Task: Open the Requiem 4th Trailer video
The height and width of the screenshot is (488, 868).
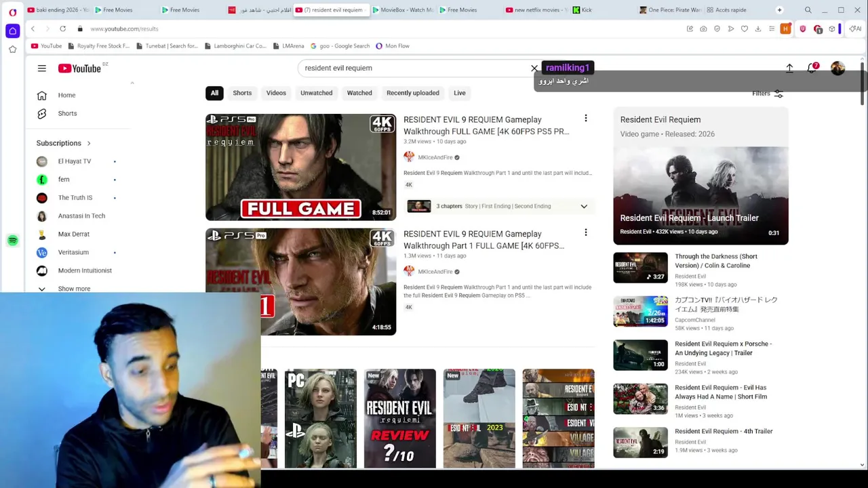Action: pyautogui.click(x=724, y=431)
